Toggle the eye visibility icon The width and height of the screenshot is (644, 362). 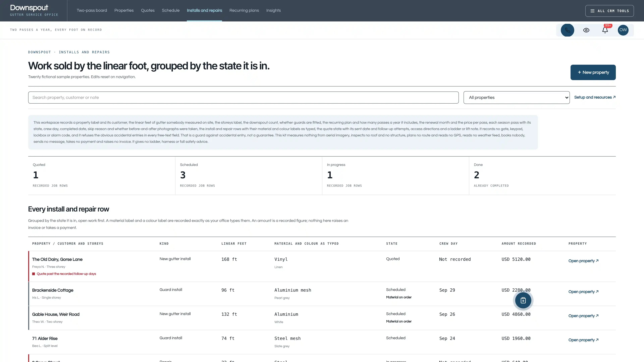(x=586, y=30)
